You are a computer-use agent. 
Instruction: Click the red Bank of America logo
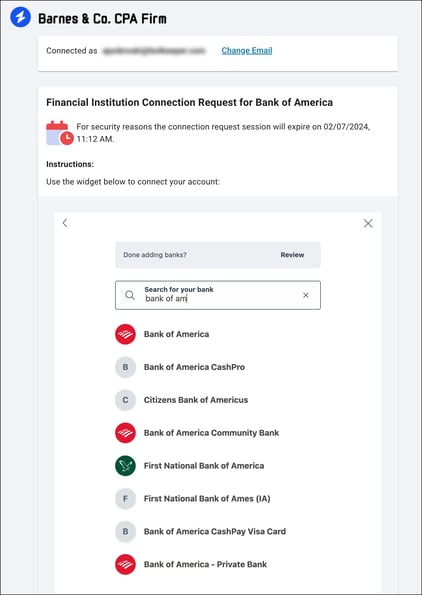(x=125, y=334)
